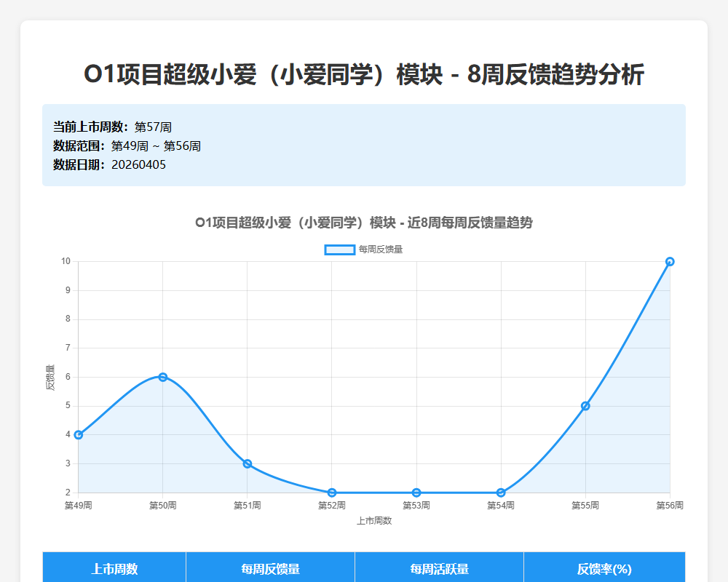
Task: Click the 上市周数 table column header
Action: point(114,568)
